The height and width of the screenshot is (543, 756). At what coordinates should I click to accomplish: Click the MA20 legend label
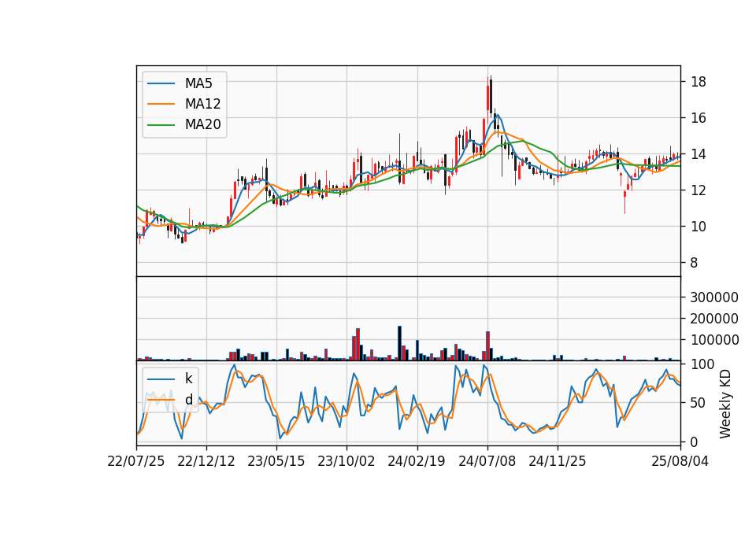pyautogui.click(x=202, y=124)
